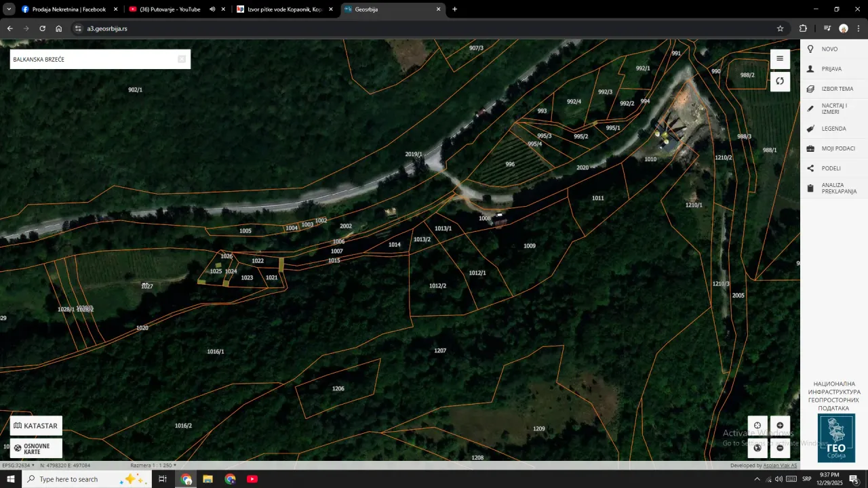Screen dimensions: 868x488
Task: Open the Asplan Viak AS link
Action: 779,466
